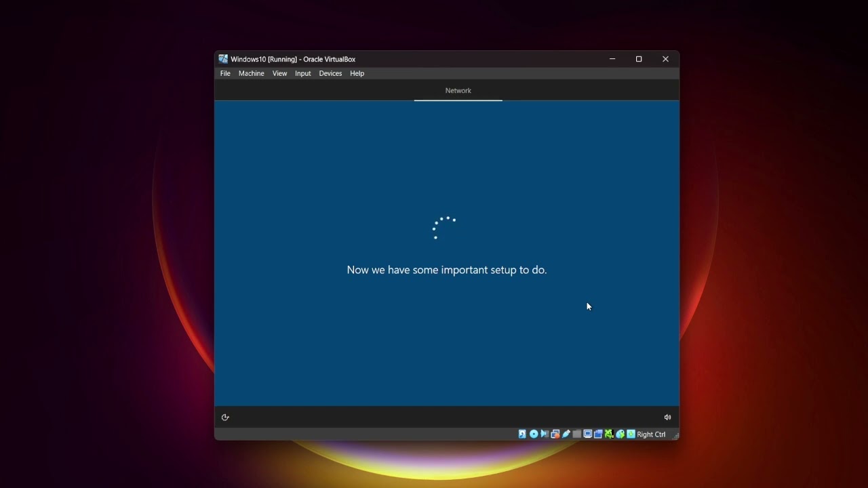Image resolution: width=868 pixels, height=488 pixels.
Task: Click the green CPU virtualization status icon
Action: click(609, 434)
